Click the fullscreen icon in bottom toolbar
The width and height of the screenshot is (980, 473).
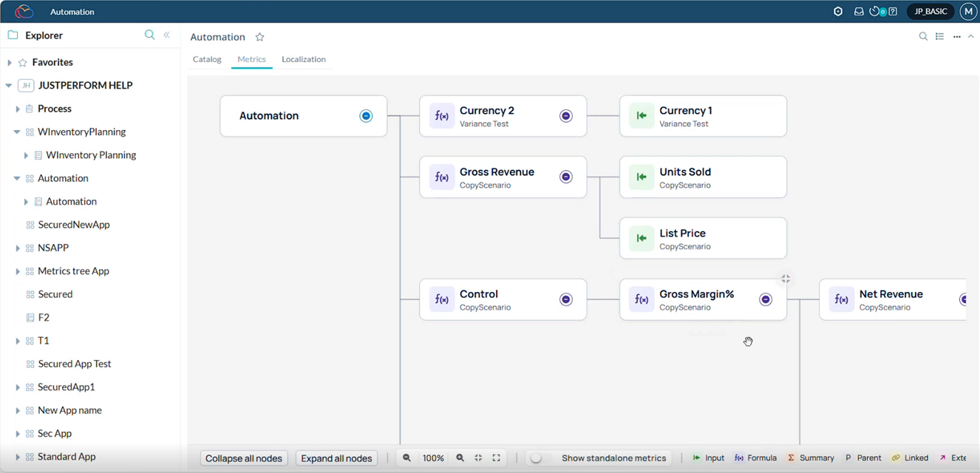(x=497, y=458)
